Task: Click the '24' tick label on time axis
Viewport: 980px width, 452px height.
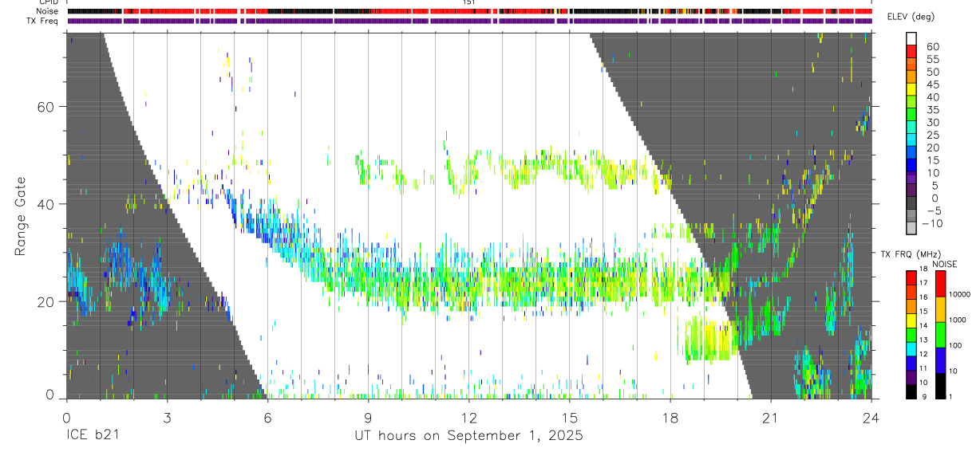Action: click(871, 417)
